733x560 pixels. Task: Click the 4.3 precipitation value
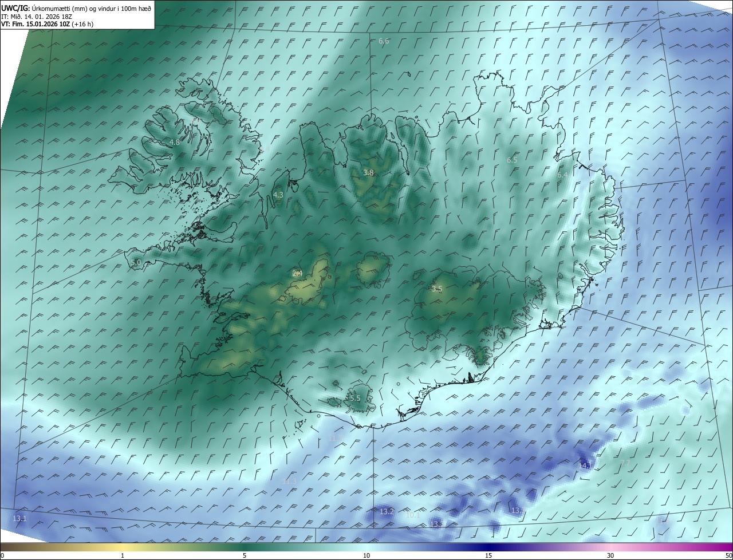coord(278,195)
